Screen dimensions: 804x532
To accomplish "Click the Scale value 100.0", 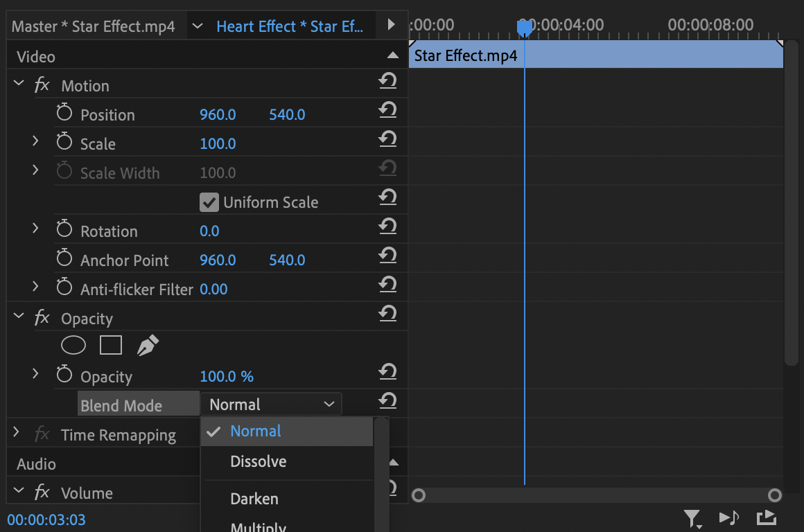I will click(x=218, y=144).
